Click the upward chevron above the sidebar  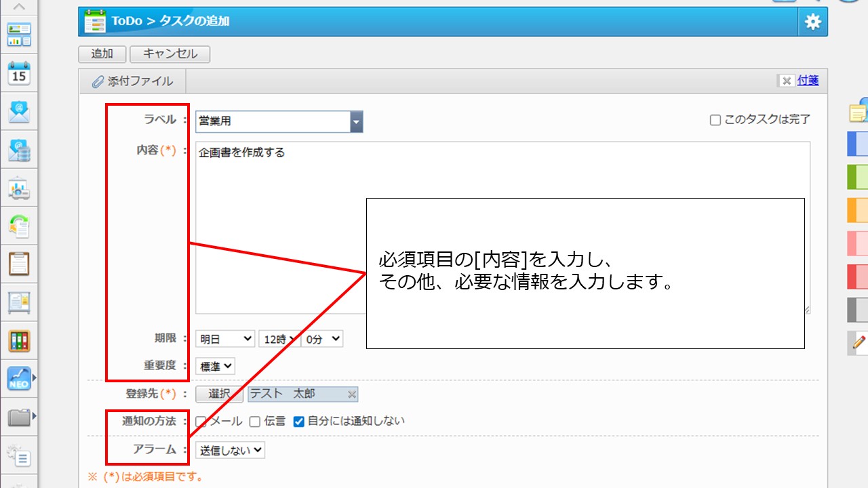coord(19,7)
